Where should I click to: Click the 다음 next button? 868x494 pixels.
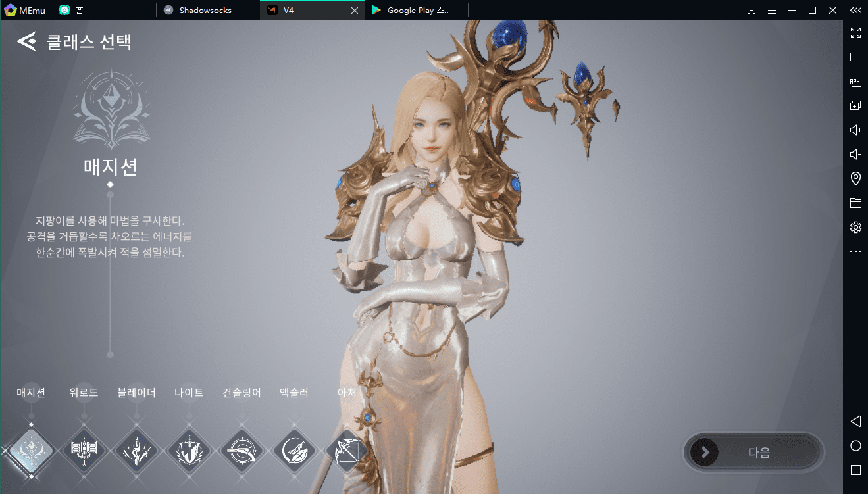click(753, 452)
